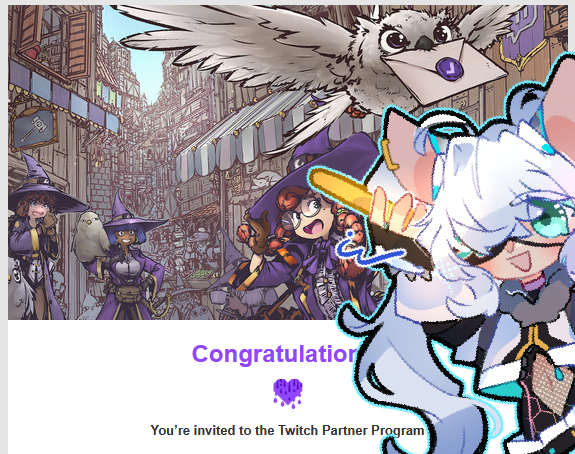Click the blue-haired witch's face
The width and height of the screenshot is (575, 454).
[x=125, y=239]
